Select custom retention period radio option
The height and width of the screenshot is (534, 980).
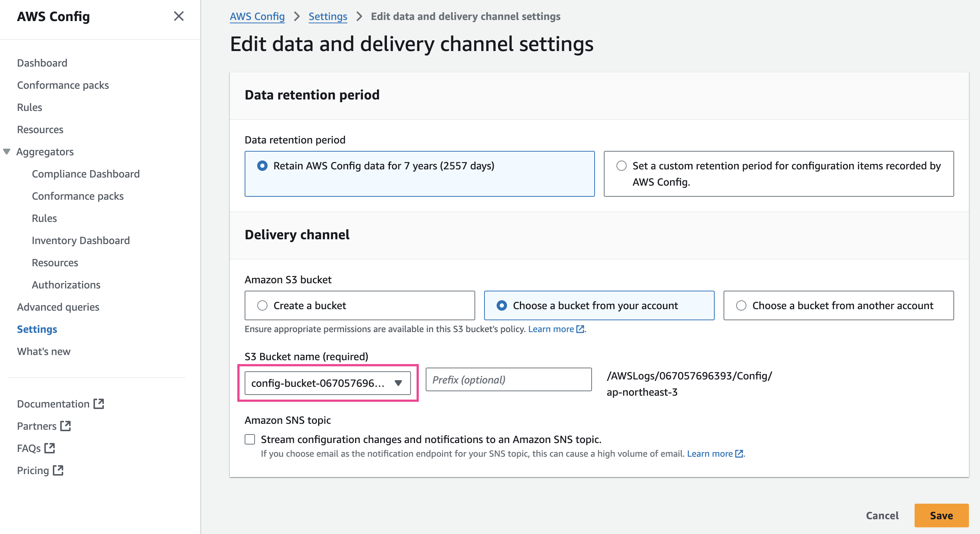621,166
